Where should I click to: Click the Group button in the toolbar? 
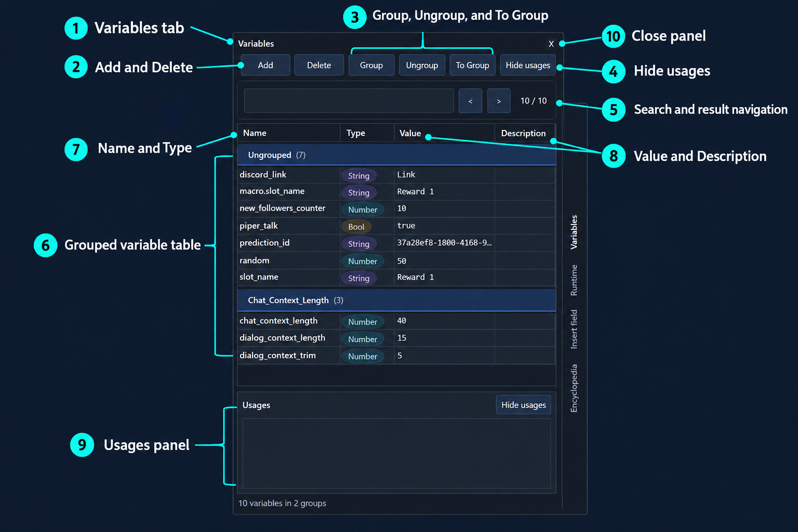[x=371, y=65]
